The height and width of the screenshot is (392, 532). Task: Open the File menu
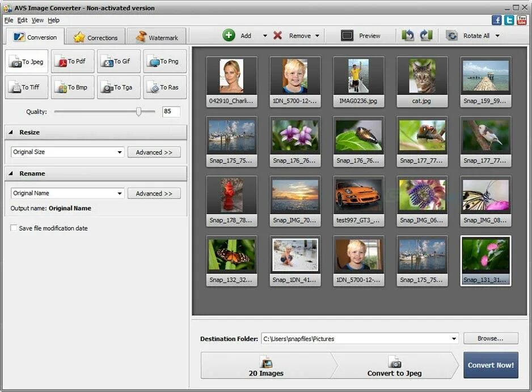tap(9, 20)
